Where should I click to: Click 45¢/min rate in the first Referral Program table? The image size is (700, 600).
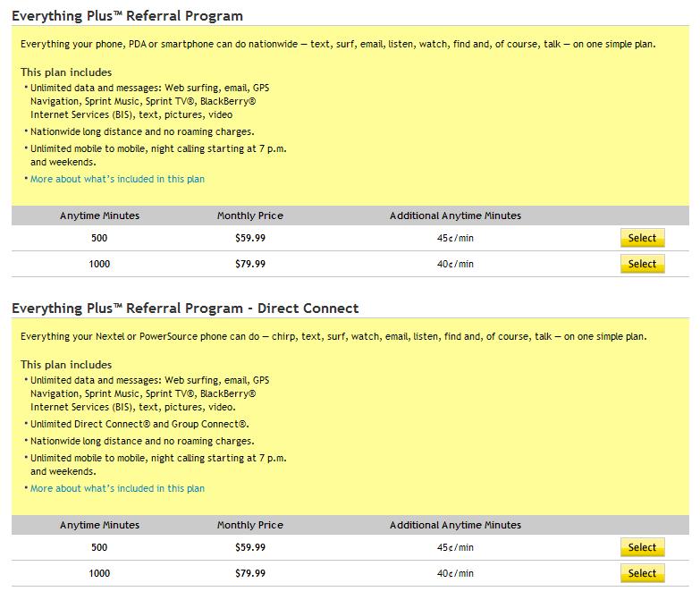(455, 238)
